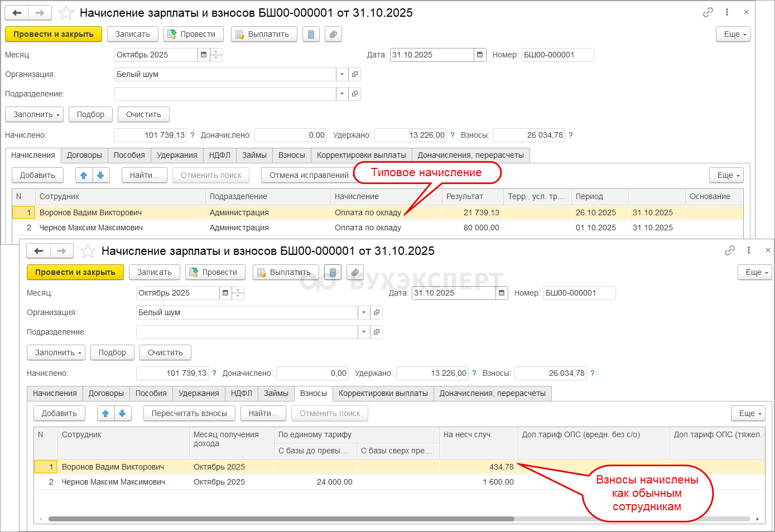Open the calendar picker for Дата in the front window
The height and width of the screenshot is (532, 775).
point(502,293)
